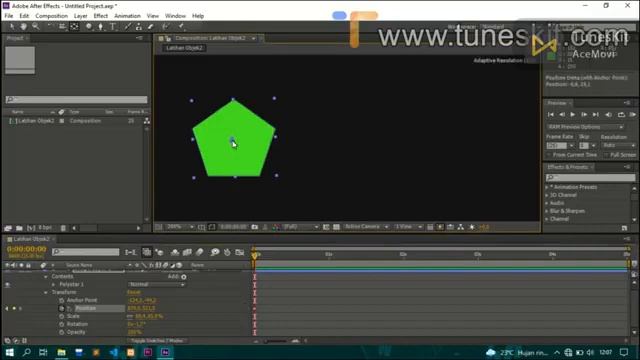Enable From Current Time checkbox

[x=549, y=155]
